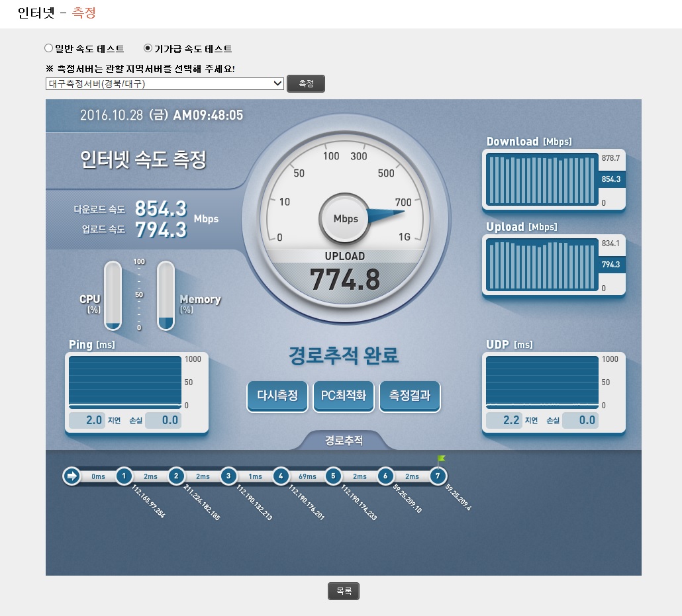The width and height of the screenshot is (682, 616).
Task: Click the 목록 list button
Action: pyautogui.click(x=344, y=592)
